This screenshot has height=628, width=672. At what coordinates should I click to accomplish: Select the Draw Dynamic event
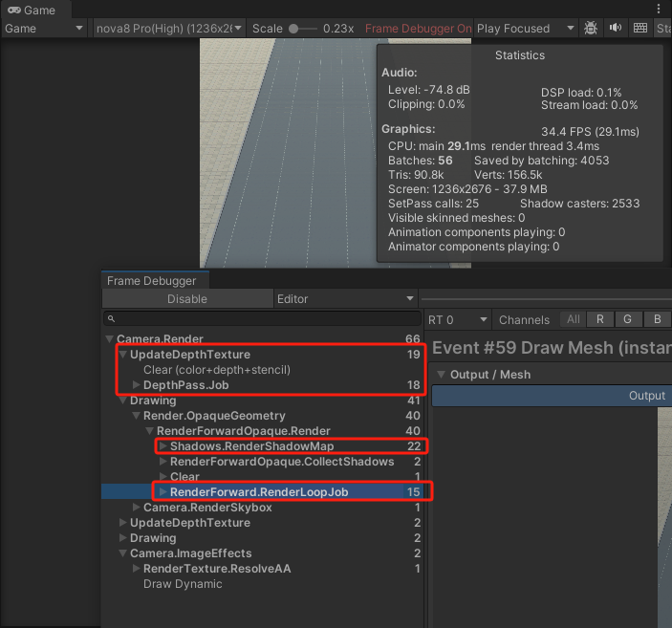click(262, 584)
